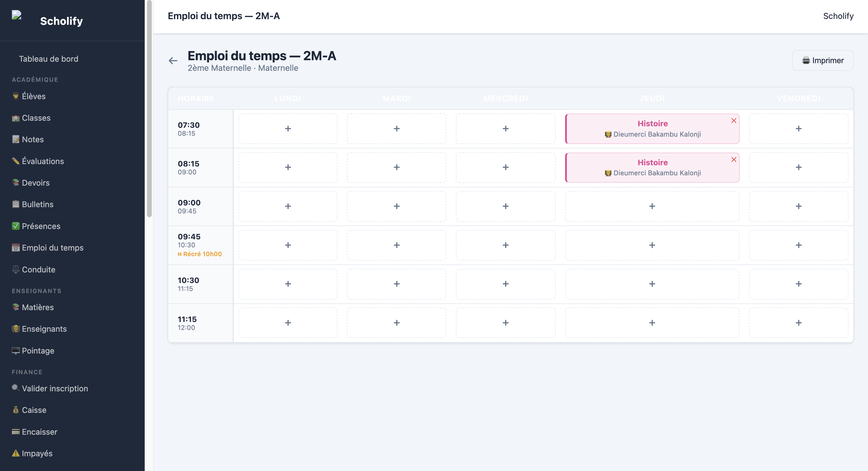Add lesson on Lundi at 09:00
Screen dimensions: 868x471
(x=288, y=207)
